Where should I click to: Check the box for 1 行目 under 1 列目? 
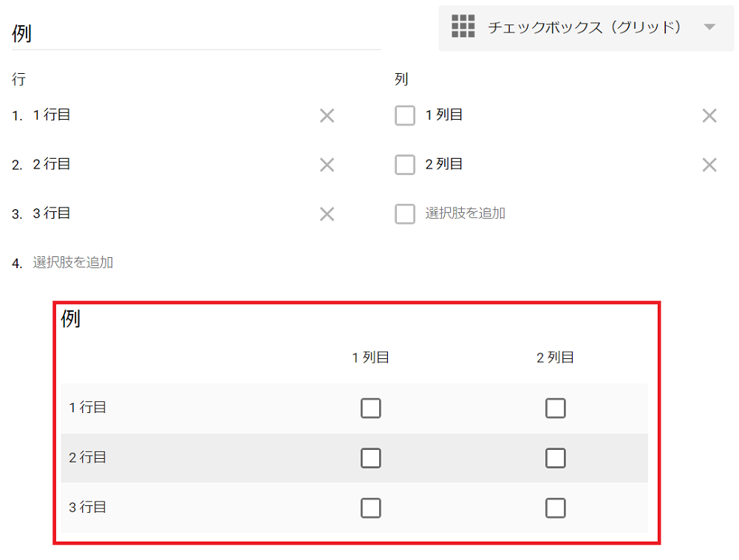tap(370, 408)
